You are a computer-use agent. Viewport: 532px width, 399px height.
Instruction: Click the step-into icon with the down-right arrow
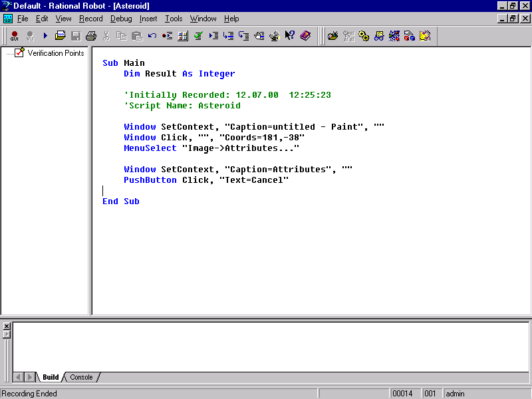click(x=228, y=36)
